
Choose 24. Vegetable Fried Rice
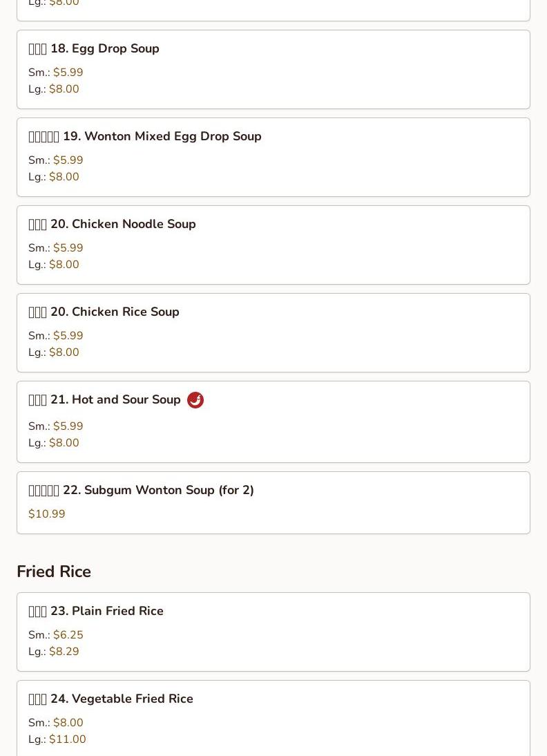point(273,719)
